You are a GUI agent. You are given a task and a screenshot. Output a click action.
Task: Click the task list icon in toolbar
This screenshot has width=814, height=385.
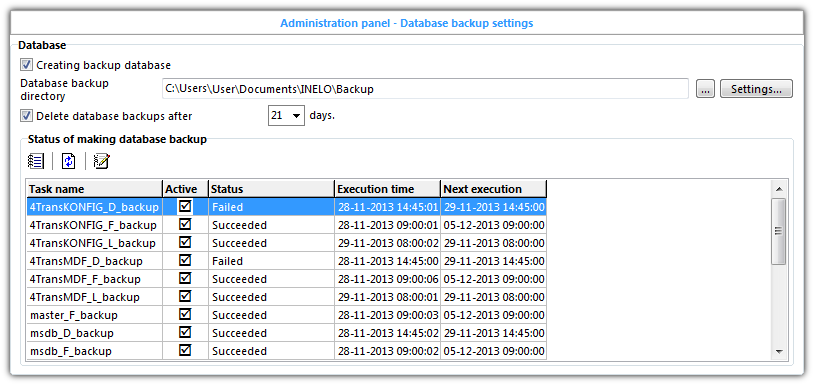tap(36, 161)
